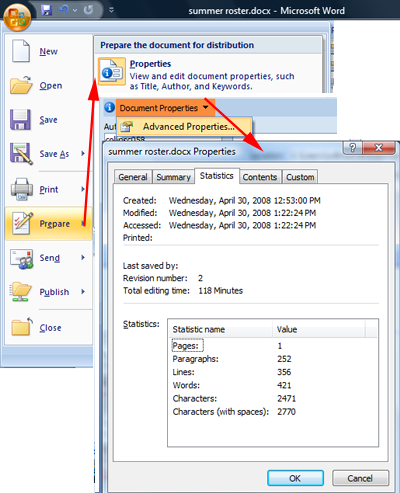The height and width of the screenshot is (493, 400).
Task: Click the round Office Button logo
Action: 17,16
